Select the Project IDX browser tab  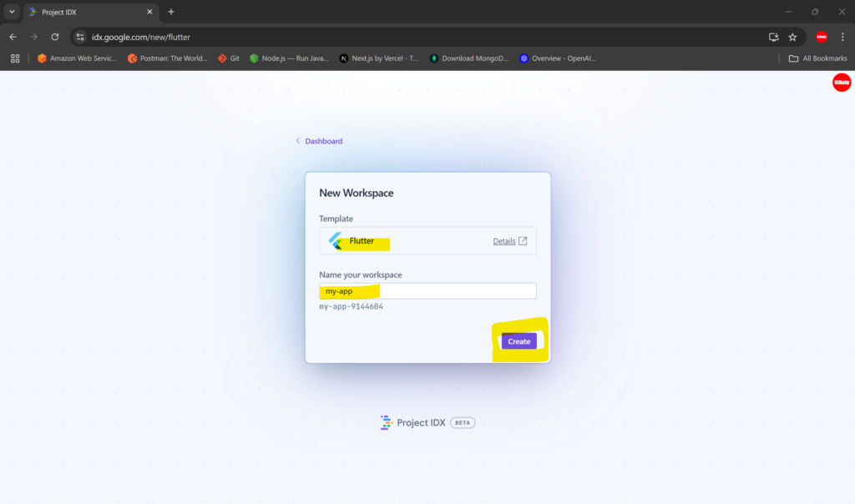point(91,12)
